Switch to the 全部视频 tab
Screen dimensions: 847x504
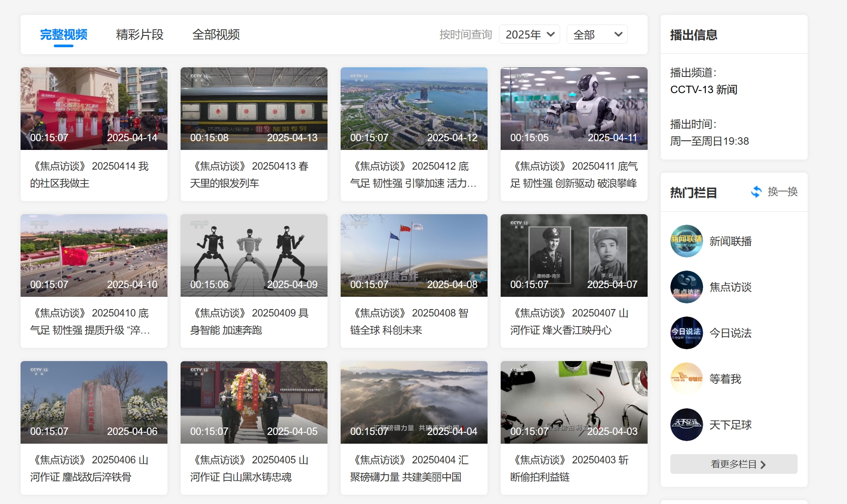point(216,35)
